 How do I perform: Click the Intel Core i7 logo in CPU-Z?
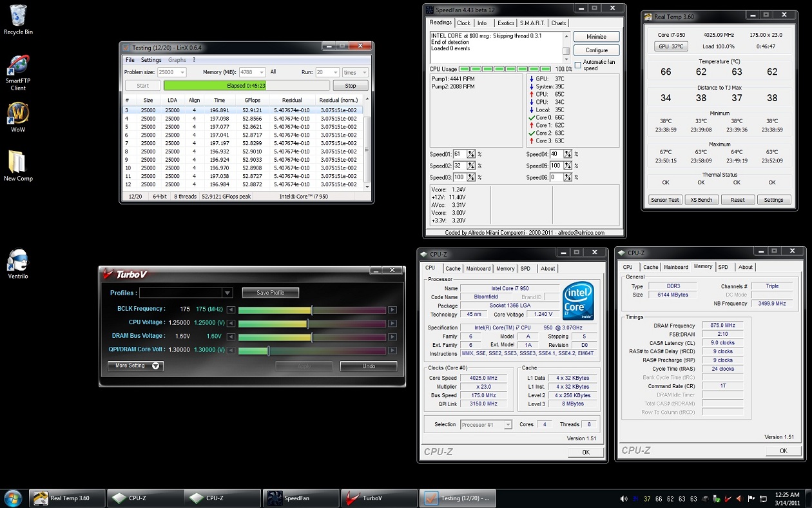point(578,300)
